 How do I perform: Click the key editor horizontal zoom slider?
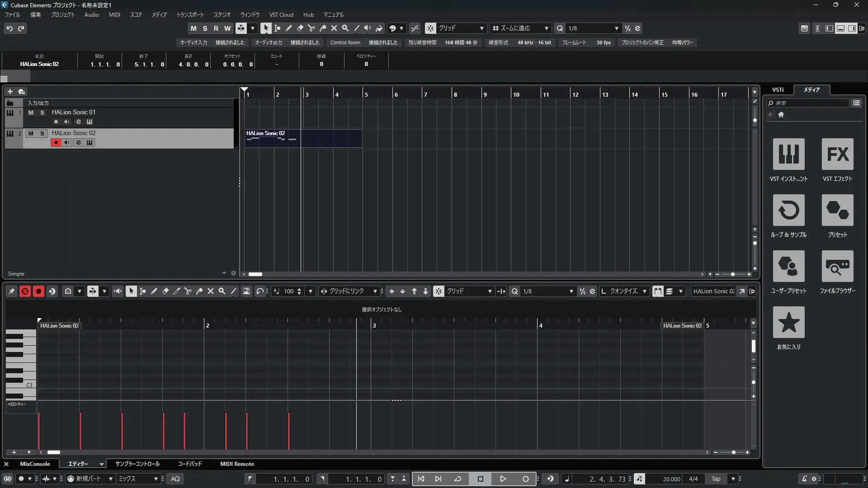point(733,452)
